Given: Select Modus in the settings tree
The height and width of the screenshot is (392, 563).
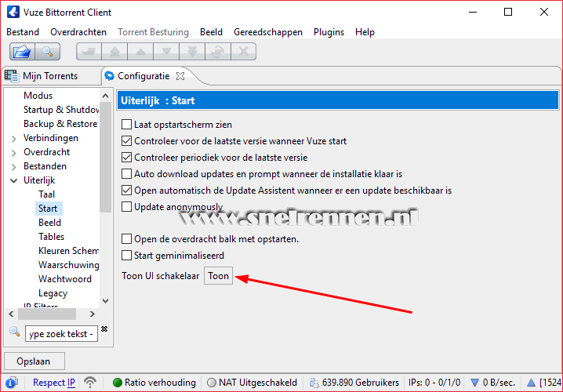Looking at the screenshot, I should (38, 96).
